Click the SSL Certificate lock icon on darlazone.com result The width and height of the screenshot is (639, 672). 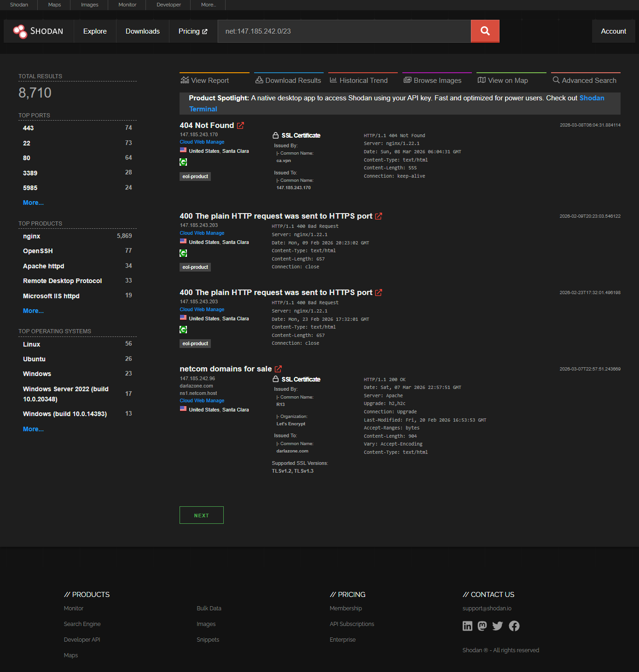(276, 379)
